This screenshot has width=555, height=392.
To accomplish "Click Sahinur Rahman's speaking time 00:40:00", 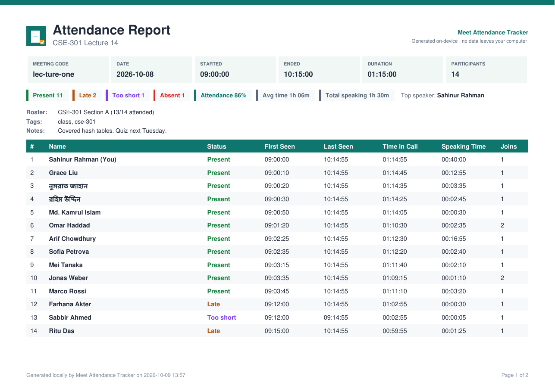I will click(x=454, y=159).
